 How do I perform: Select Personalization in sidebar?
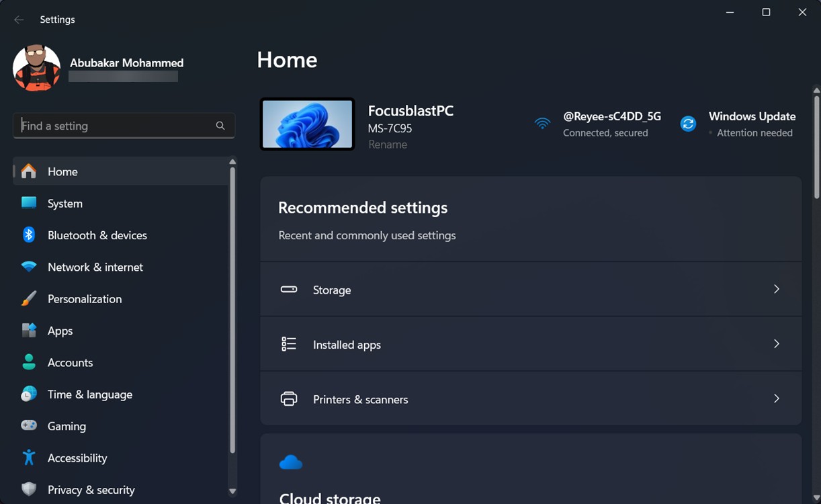tap(120, 298)
